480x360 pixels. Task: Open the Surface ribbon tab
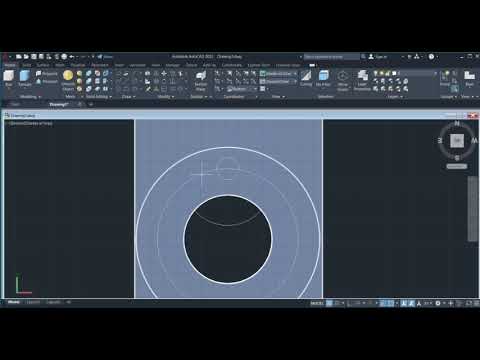pos(43,65)
